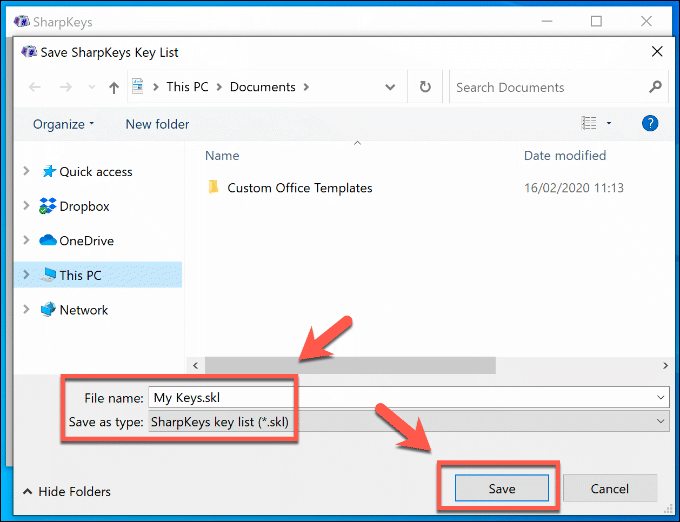
Task: Select the OneDrive cloud icon
Action: [x=48, y=241]
